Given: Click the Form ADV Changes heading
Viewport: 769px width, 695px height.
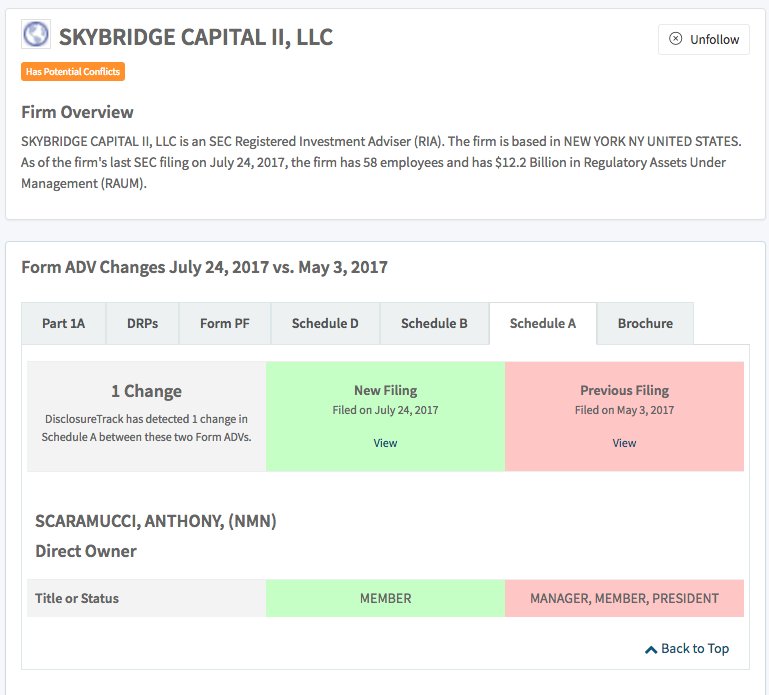Looking at the screenshot, I should [204, 267].
